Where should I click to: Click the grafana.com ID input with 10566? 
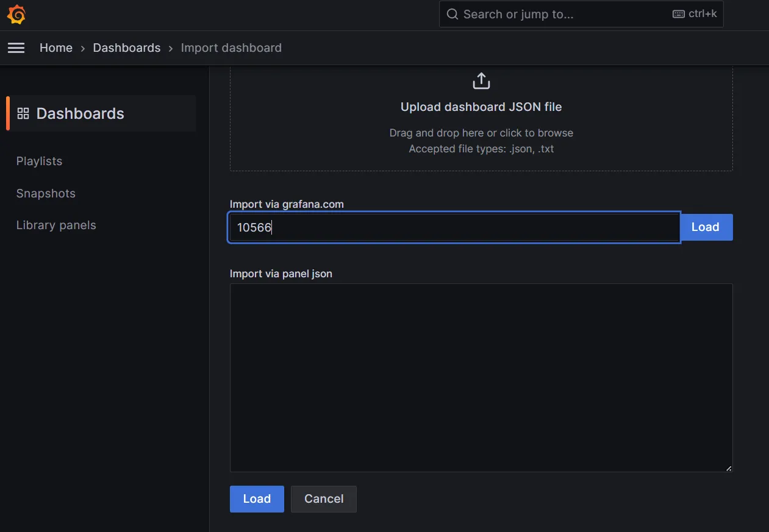(x=454, y=227)
